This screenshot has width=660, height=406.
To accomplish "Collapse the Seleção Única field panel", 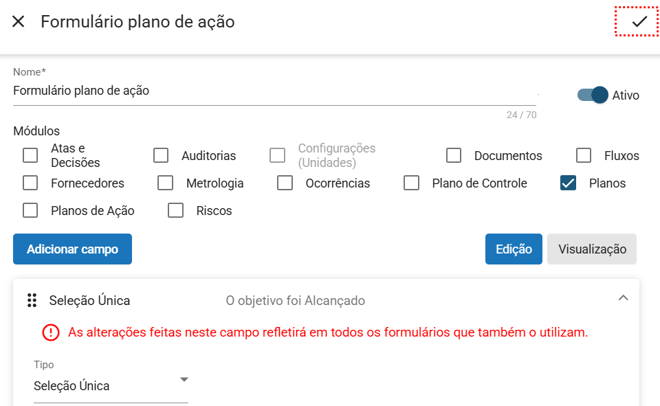I will click(623, 298).
